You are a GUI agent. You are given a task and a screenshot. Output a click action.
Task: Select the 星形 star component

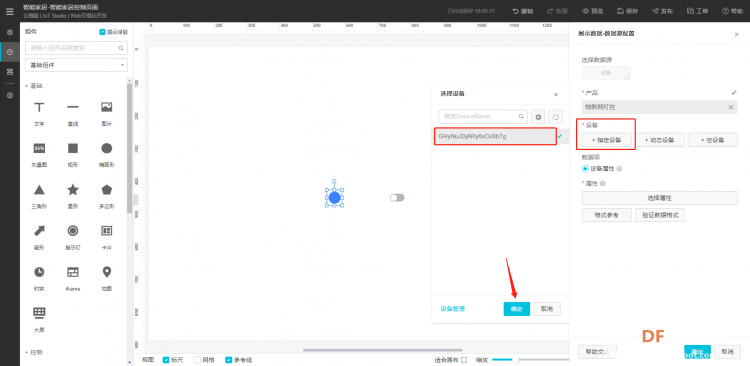(x=73, y=196)
